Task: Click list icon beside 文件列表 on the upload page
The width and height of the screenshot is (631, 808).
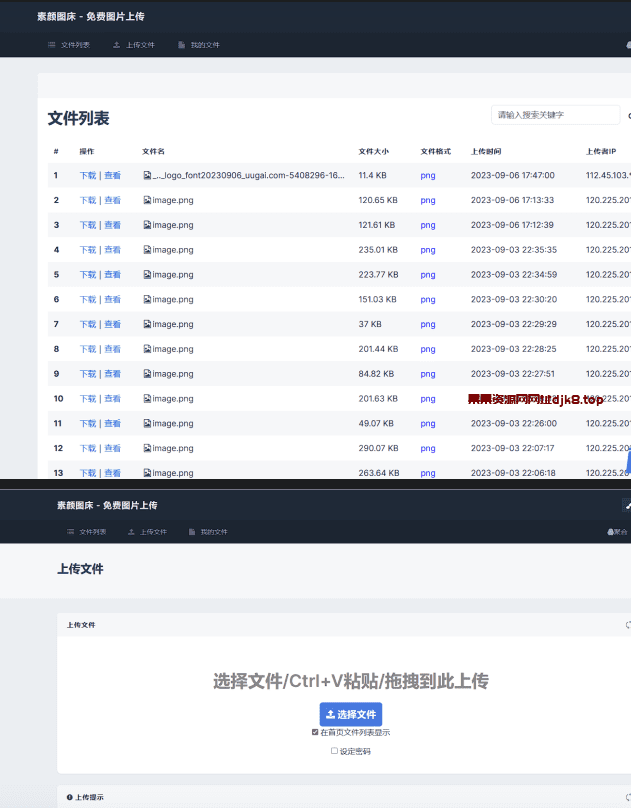Action: [x=71, y=532]
